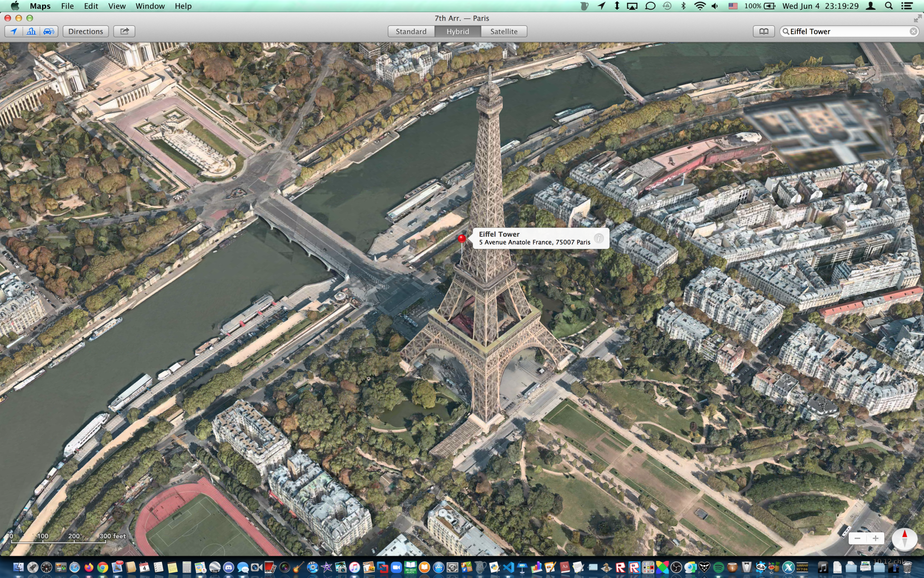The image size is (924, 578).
Task: Click the compass to reset north
Action: pos(904,539)
